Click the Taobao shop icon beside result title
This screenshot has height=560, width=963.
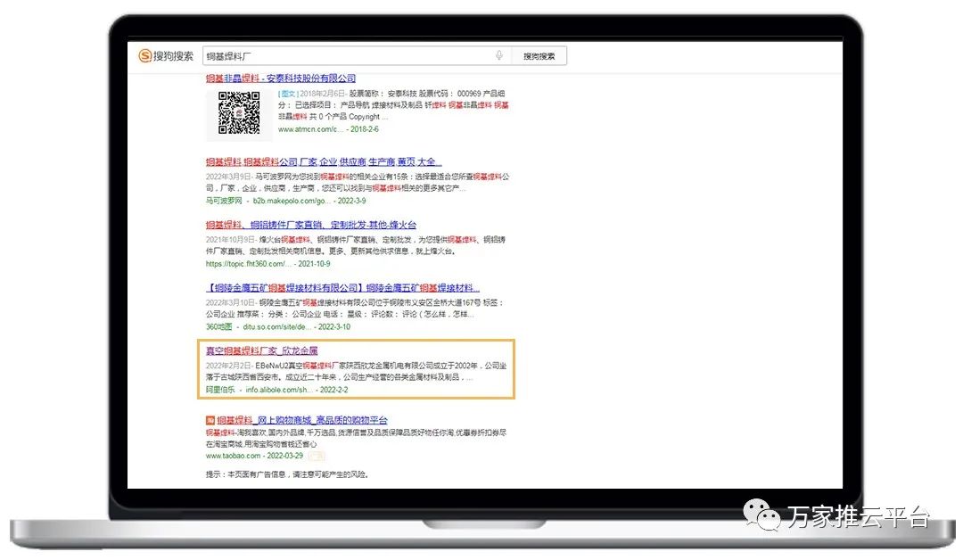click(210, 420)
